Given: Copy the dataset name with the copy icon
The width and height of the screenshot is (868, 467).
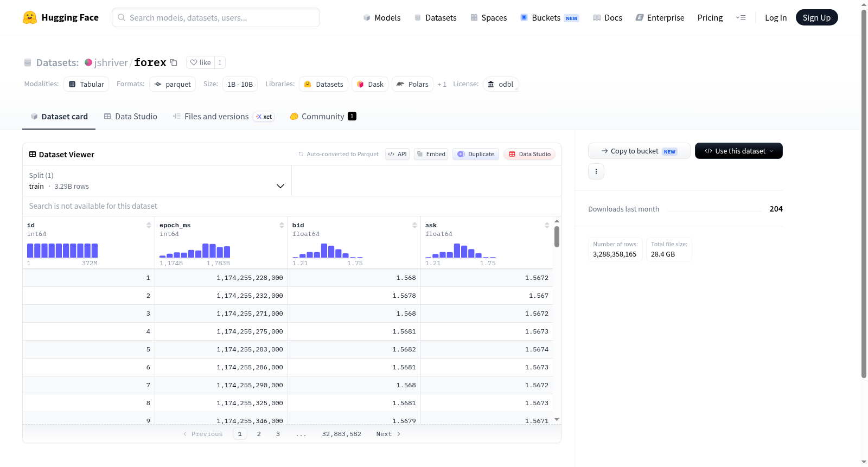Looking at the screenshot, I should 174,62.
